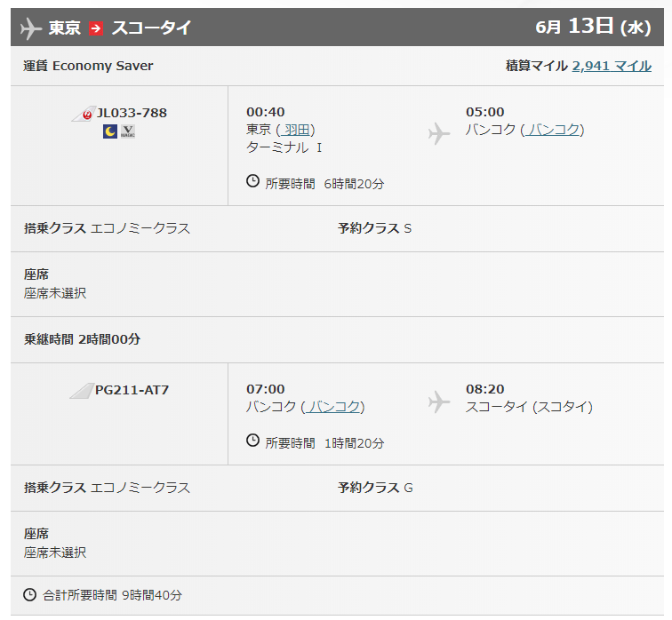Image resolution: width=672 pixels, height=620 pixels.
Task: Click the departure time 00:40
Action: click(x=265, y=112)
